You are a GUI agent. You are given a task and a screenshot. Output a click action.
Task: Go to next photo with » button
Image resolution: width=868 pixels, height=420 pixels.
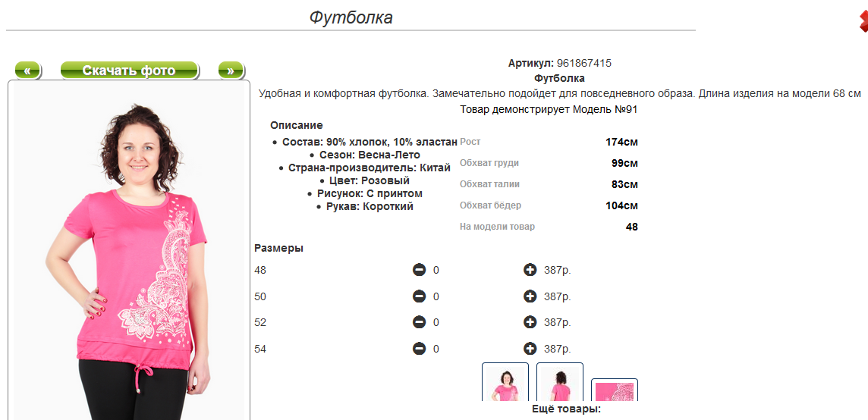pyautogui.click(x=231, y=71)
